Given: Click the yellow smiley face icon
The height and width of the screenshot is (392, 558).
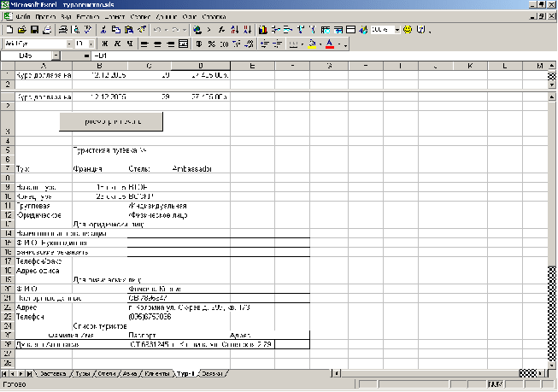Looking at the screenshot, I should (x=408, y=30).
